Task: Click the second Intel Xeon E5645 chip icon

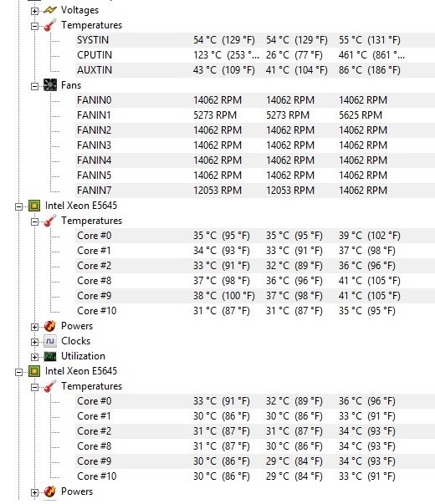Action: (x=34, y=371)
